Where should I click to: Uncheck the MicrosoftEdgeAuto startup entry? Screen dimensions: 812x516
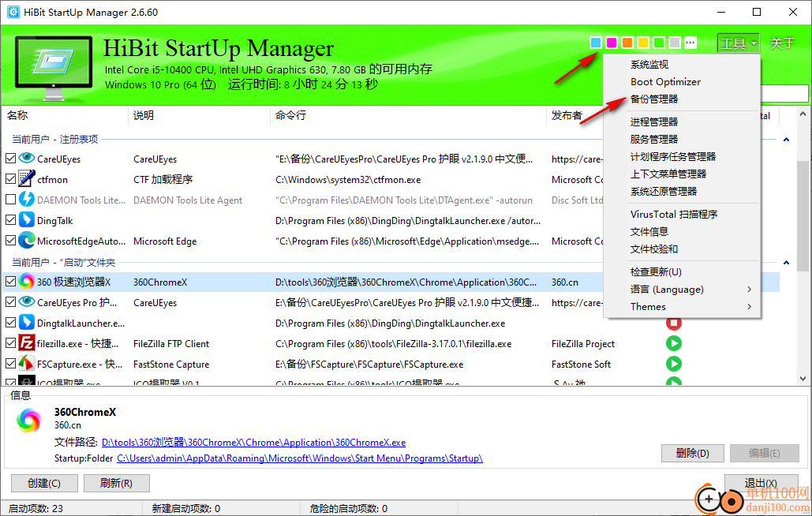[x=10, y=241]
